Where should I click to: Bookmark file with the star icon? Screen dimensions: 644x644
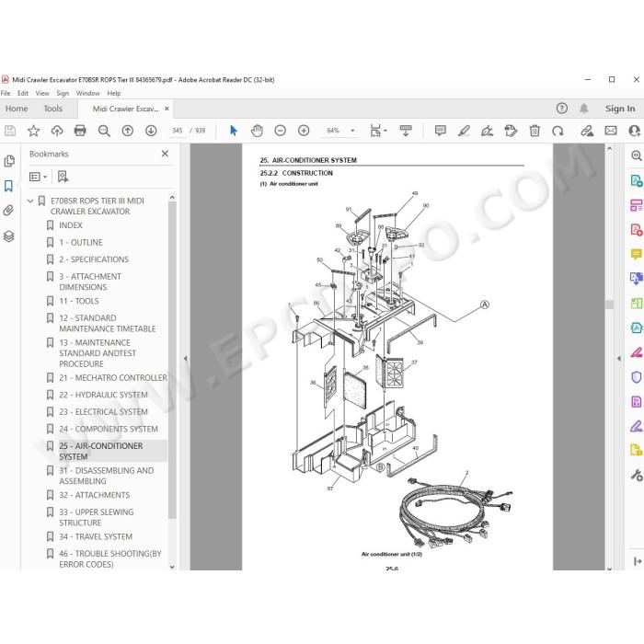tap(33, 131)
